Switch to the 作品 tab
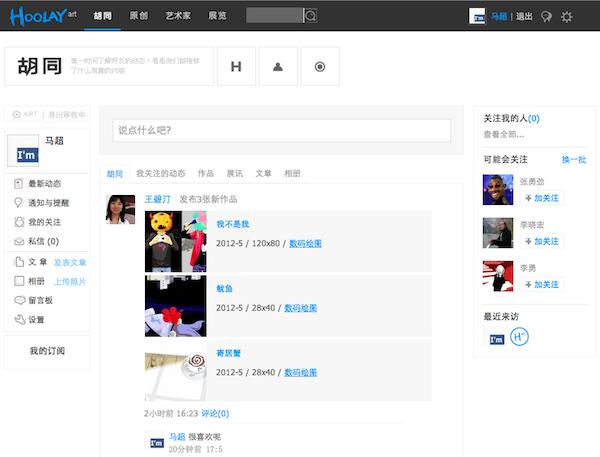 [206, 173]
